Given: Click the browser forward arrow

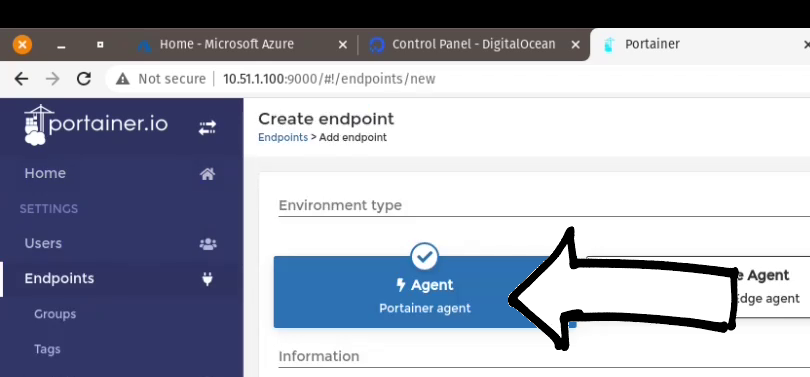Looking at the screenshot, I should click(x=52, y=79).
